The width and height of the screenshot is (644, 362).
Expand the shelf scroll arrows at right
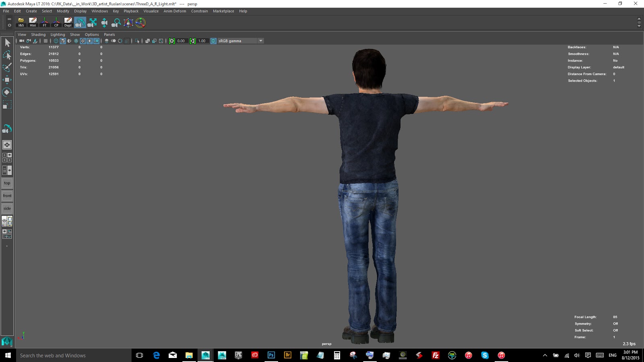pos(639,23)
